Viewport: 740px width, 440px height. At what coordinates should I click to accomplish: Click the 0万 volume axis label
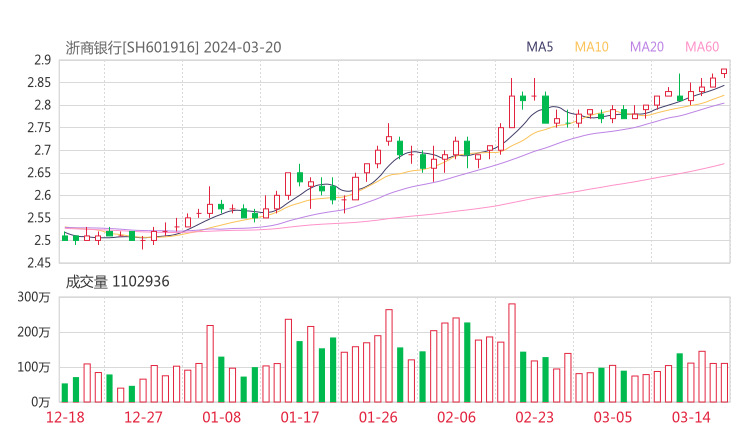(41, 402)
